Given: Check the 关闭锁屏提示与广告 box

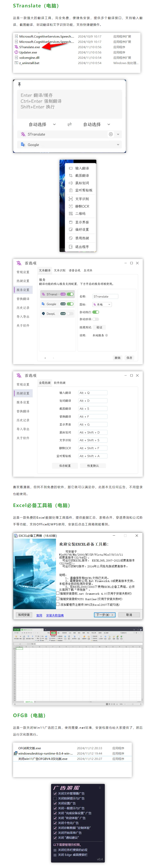Looking at the screenshot, I should click(55, 798).
